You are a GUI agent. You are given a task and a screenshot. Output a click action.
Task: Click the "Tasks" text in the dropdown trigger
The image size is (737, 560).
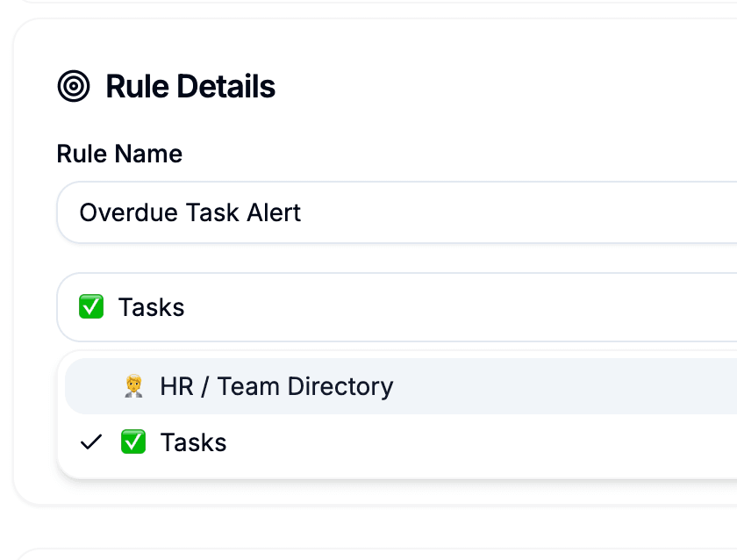pos(151,307)
